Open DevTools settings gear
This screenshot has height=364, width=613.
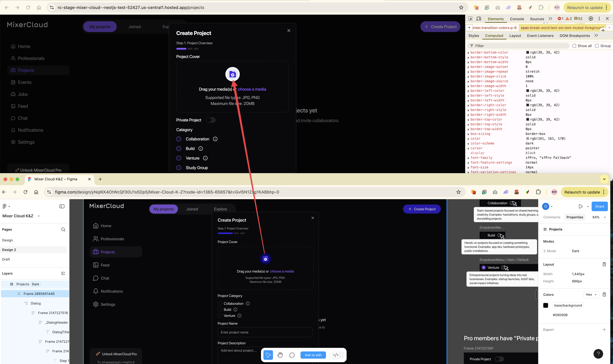click(591, 19)
